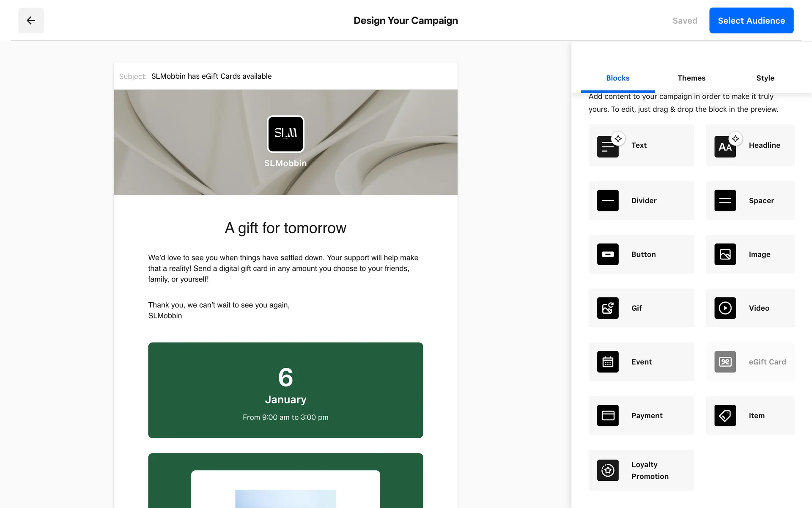The width and height of the screenshot is (812, 508).
Task: Switch to the Themes tab
Action: point(691,78)
